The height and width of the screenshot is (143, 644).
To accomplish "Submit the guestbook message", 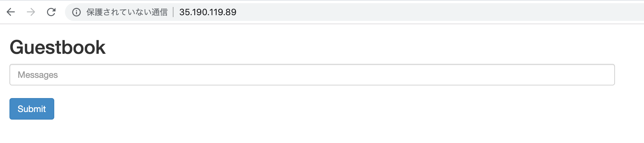I will pyautogui.click(x=32, y=109).
